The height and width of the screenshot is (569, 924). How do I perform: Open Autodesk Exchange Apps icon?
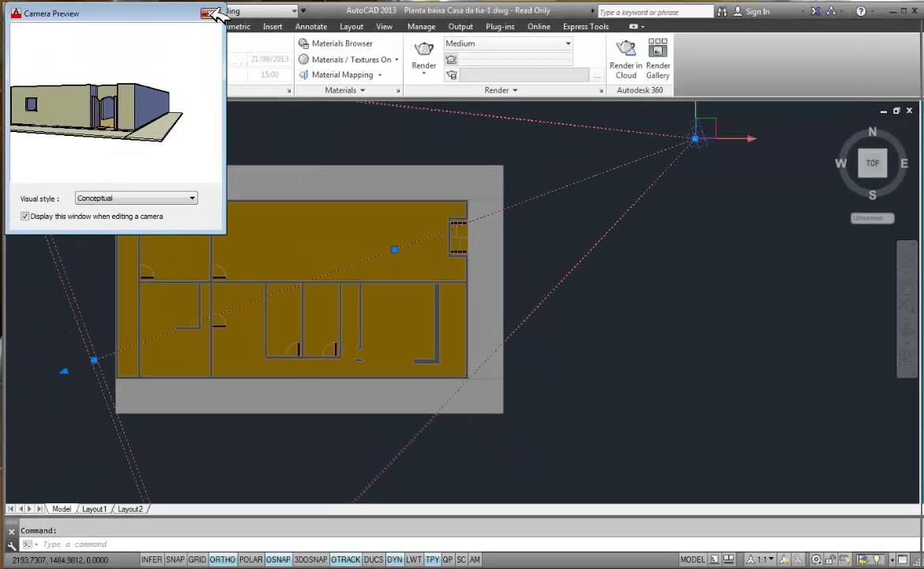tap(815, 11)
